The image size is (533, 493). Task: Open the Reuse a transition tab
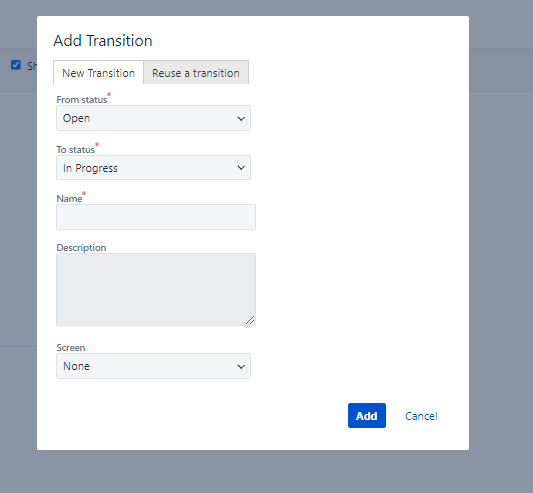196,72
